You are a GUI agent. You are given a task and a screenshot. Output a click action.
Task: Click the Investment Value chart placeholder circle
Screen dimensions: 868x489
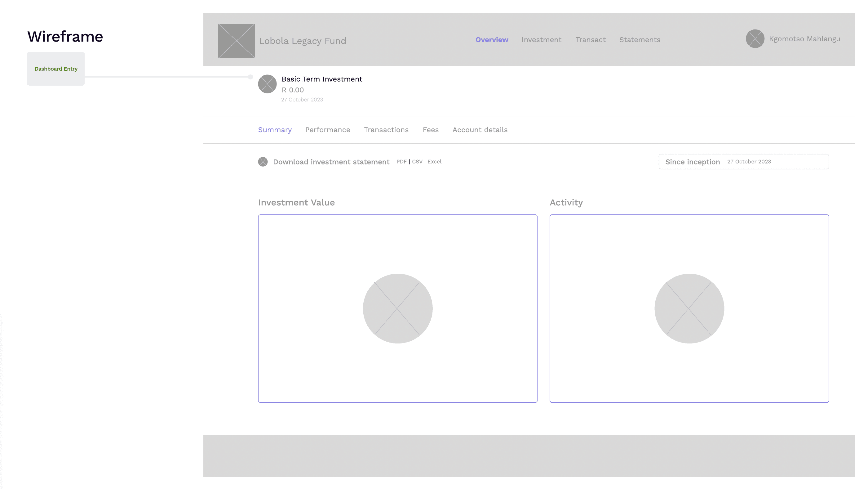click(x=398, y=308)
